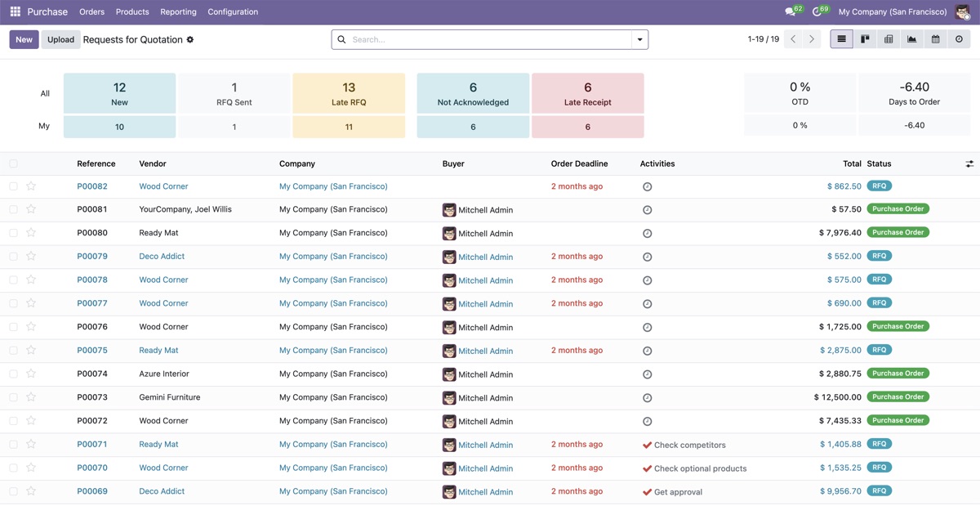Screen dimensions: 980x506
Task: Star order P00069 as favorite
Action: [31, 491]
